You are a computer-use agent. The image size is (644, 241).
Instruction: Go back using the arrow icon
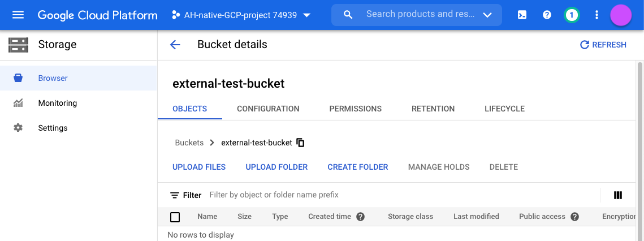pyautogui.click(x=175, y=45)
